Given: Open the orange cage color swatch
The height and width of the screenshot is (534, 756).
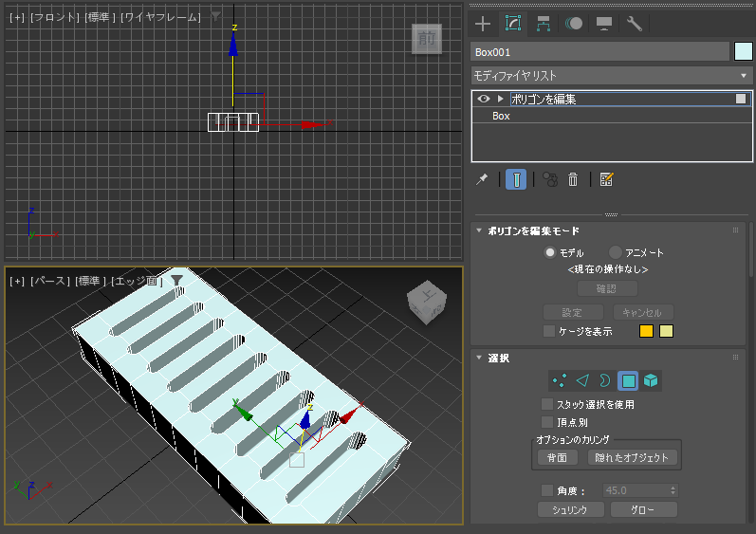Looking at the screenshot, I should 646,331.
